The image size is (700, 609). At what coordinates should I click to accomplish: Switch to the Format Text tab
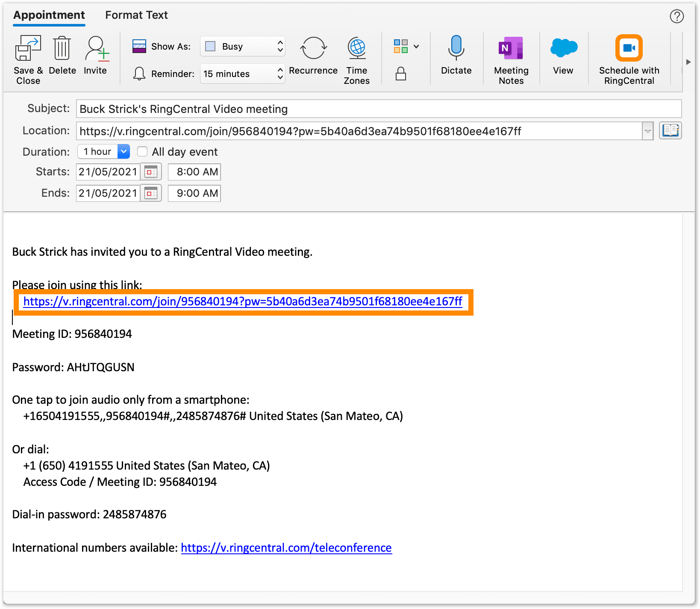(x=137, y=15)
